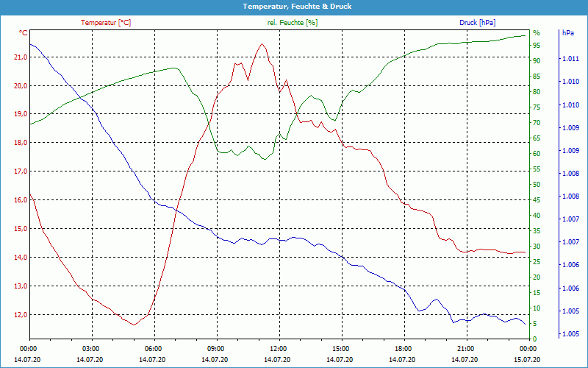
Task: Select the 06:00 time axis label
Action: pos(154,348)
